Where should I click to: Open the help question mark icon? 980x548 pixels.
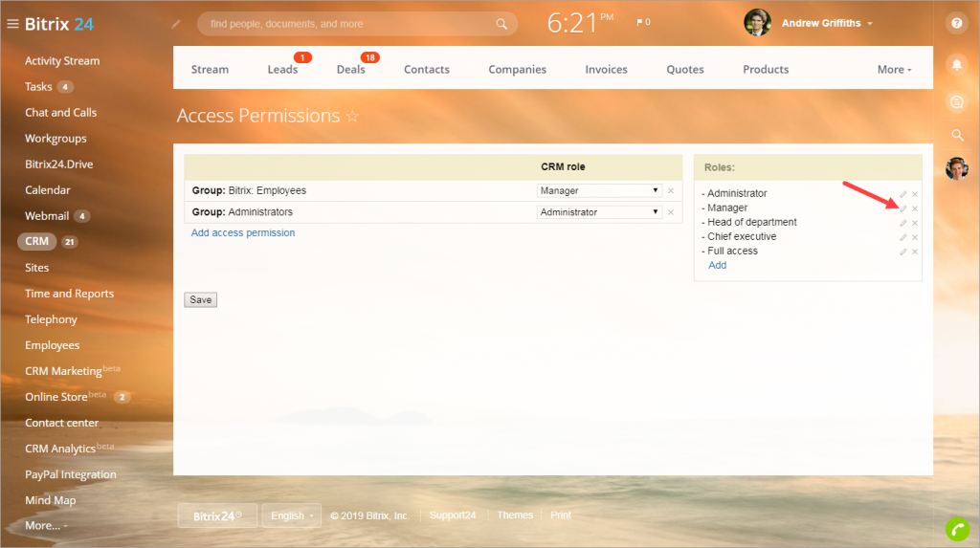coord(956,23)
